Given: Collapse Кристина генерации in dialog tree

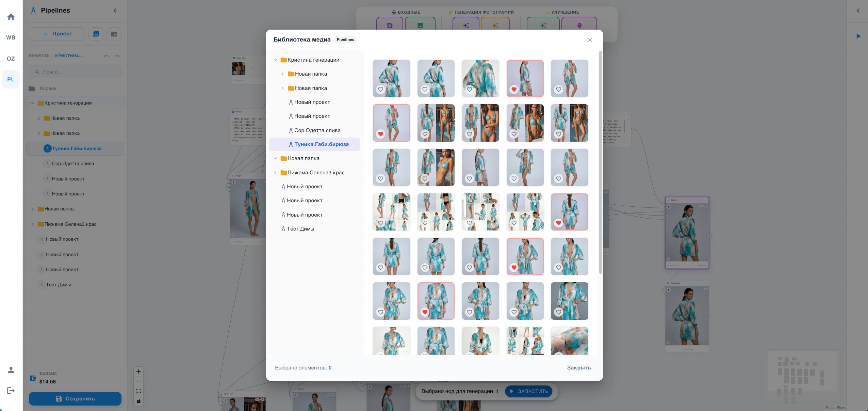Looking at the screenshot, I should pos(275,60).
